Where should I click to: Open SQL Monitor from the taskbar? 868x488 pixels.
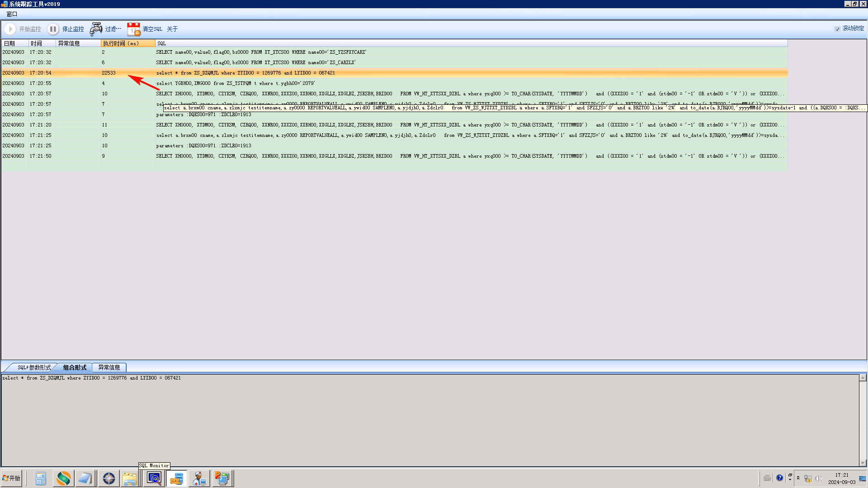click(x=154, y=478)
